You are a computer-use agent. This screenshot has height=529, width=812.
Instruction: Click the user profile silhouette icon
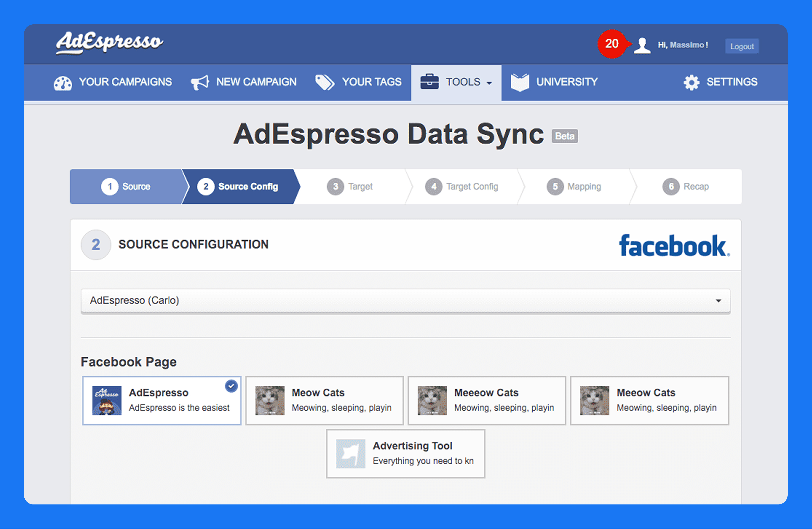(x=642, y=45)
